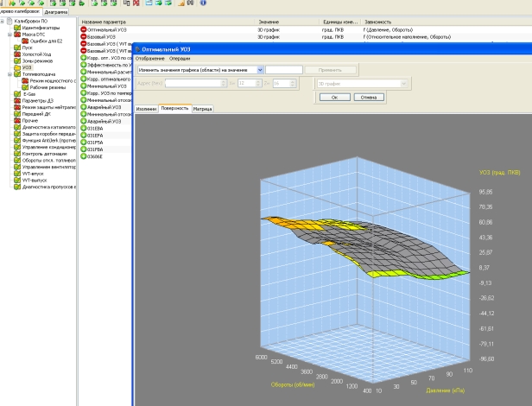
Task: Click the value input field beside the operation dropdown
Action: [284, 69]
